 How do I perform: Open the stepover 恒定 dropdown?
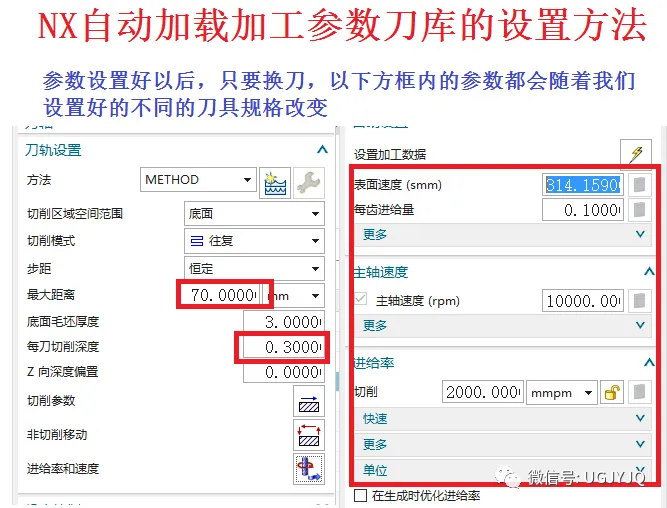[254, 268]
